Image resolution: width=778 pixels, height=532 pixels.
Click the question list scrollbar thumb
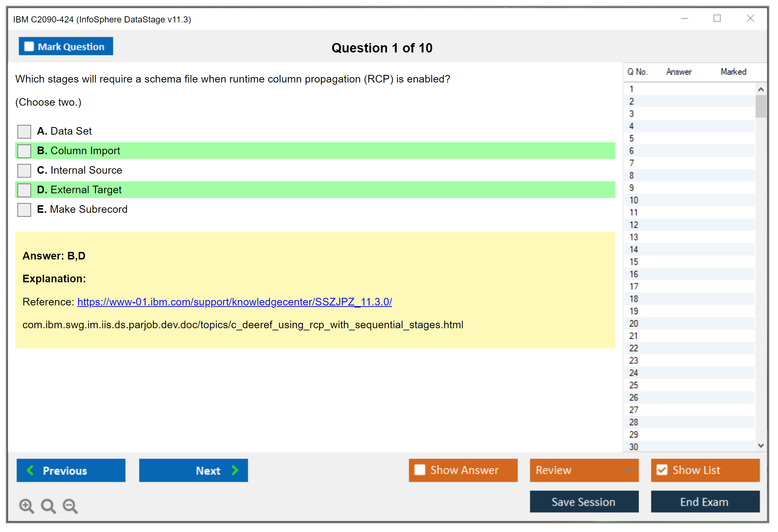[761, 106]
